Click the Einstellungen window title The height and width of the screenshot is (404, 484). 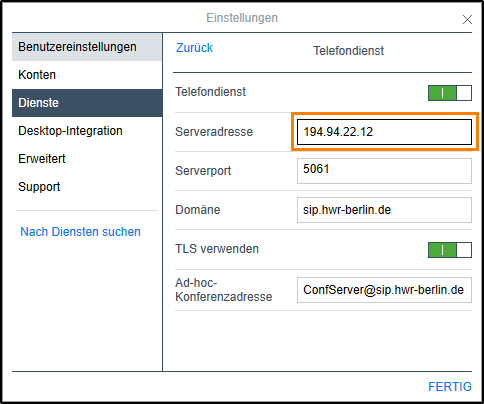tap(242, 18)
